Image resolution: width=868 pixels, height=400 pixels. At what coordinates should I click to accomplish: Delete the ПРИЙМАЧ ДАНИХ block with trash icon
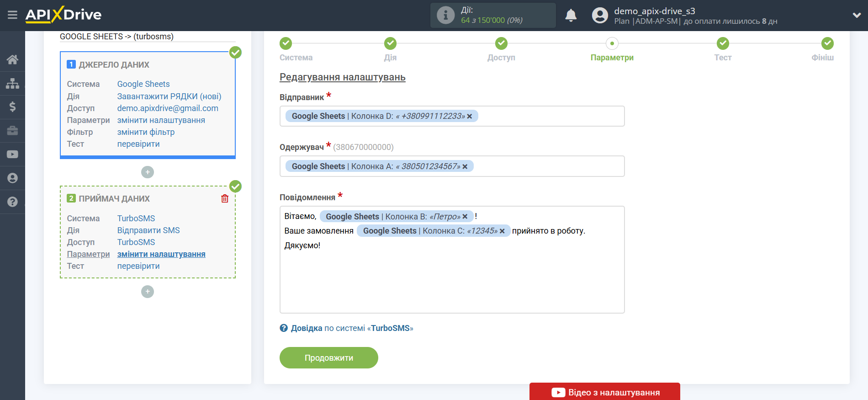coord(225,198)
